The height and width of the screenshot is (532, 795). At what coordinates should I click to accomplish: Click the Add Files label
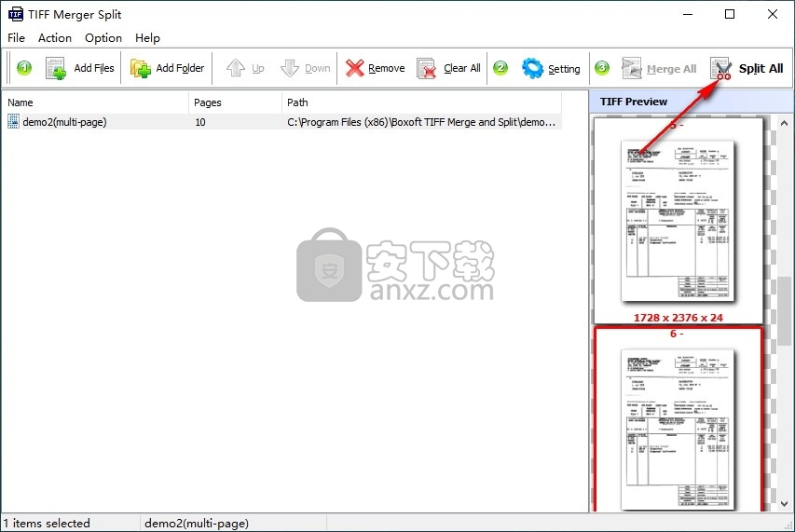click(94, 68)
